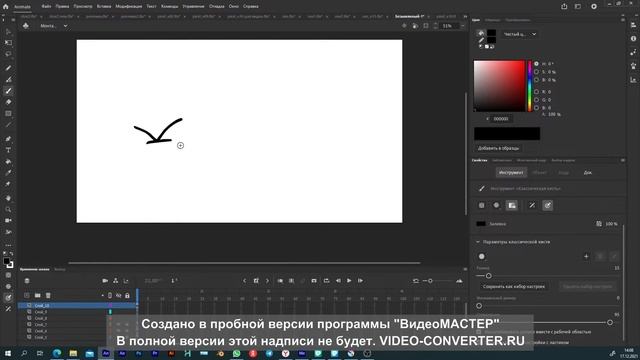Viewport: 640px width, 360px height.
Task: Open brush shape picker circle
Action: (482, 256)
